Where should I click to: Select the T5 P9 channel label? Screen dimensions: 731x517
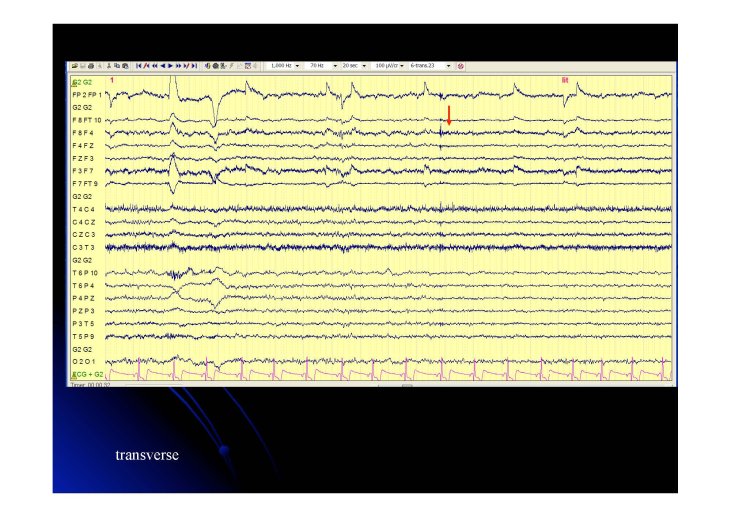point(83,336)
